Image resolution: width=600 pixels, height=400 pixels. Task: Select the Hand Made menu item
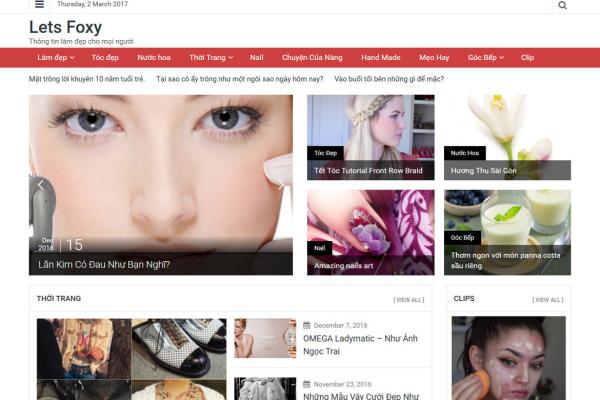click(380, 57)
